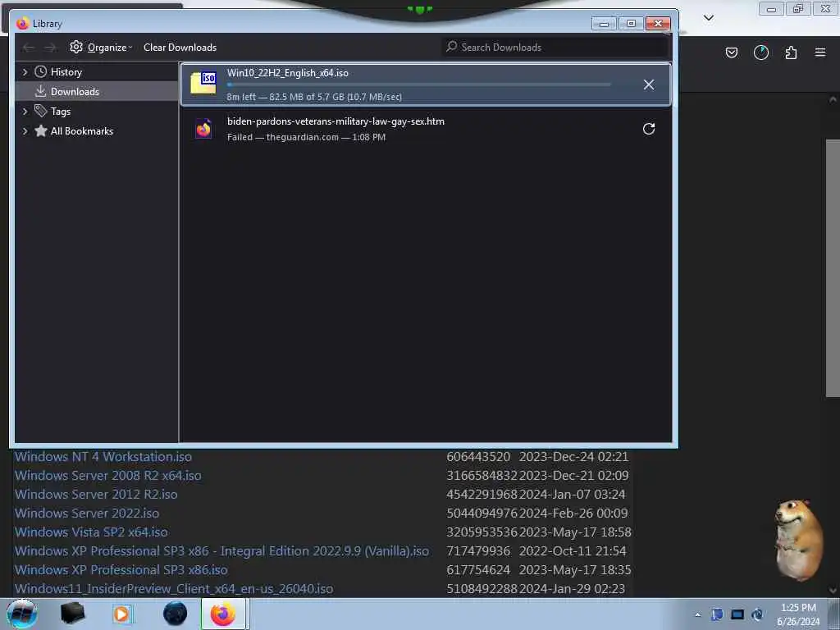
Task: Open Windows11_InsiderPreview_Client x64 iso link
Action: [174, 588]
